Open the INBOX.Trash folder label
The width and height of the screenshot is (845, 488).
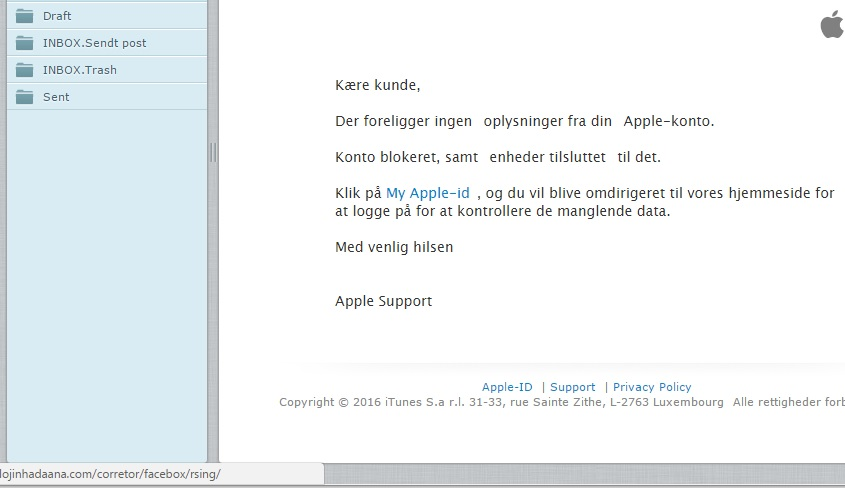click(80, 70)
